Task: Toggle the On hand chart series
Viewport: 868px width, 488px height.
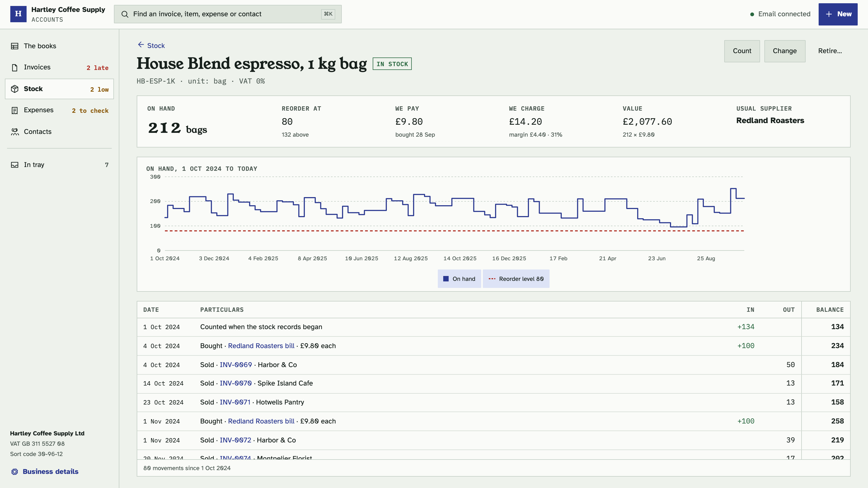Action: tap(459, 278)
